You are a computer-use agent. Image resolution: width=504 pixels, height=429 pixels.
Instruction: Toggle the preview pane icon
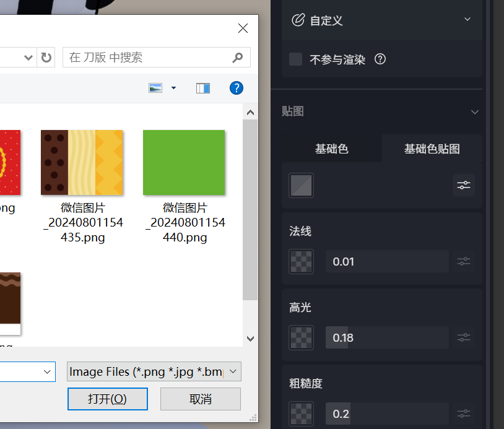pyautogui.click(x=203, y=88)
